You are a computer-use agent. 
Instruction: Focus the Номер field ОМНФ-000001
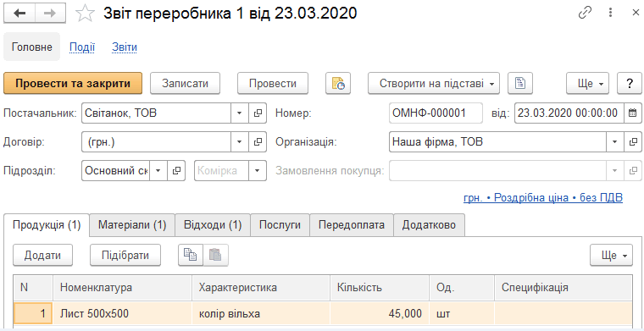[436, 113]
